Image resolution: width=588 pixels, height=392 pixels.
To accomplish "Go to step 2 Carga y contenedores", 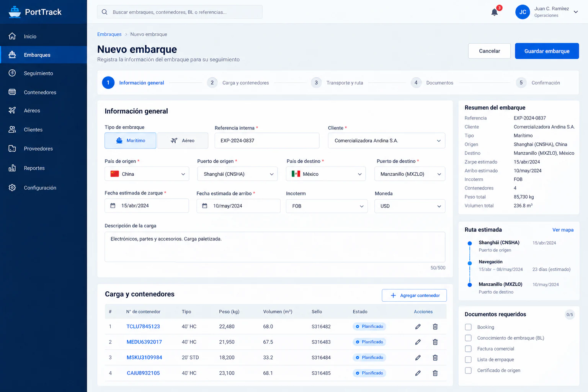I will point(238,83).
